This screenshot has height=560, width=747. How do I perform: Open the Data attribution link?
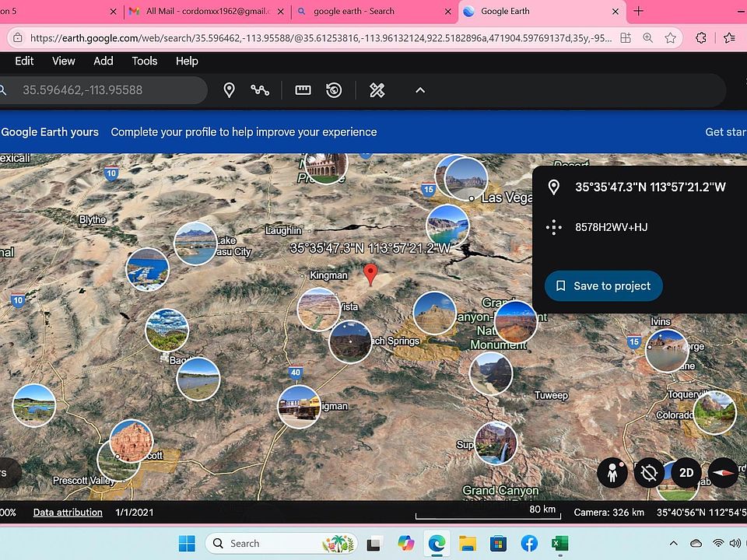[x=68, y=513]
